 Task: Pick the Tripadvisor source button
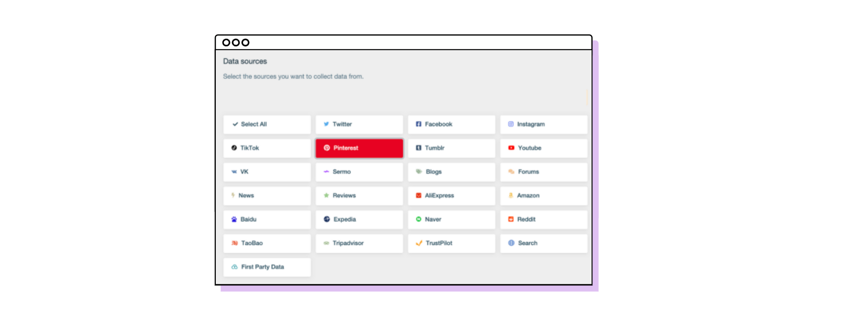(359, 243)
